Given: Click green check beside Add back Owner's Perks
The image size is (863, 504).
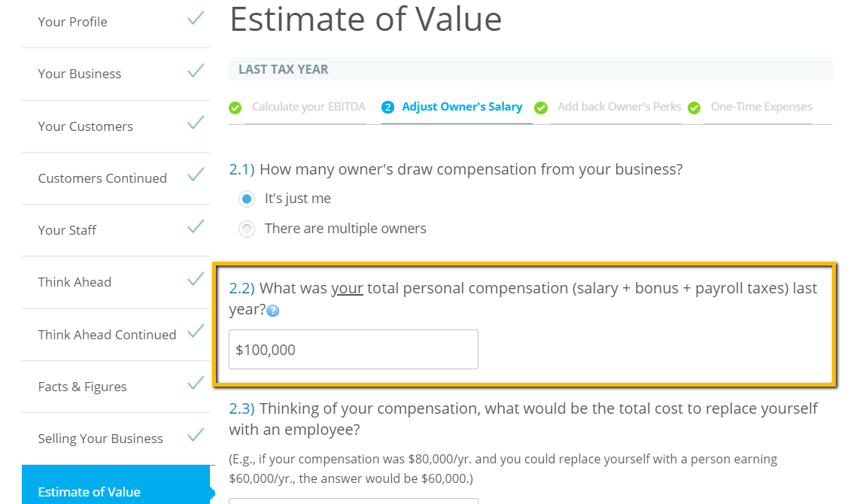Looking at the screenshot, I should [x=541, y=108].
